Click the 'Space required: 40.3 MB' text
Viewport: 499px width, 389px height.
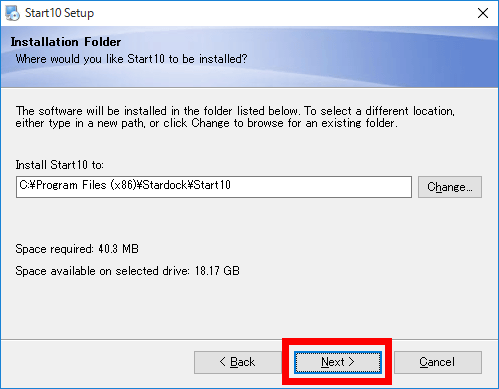click(x=77, y=249)
